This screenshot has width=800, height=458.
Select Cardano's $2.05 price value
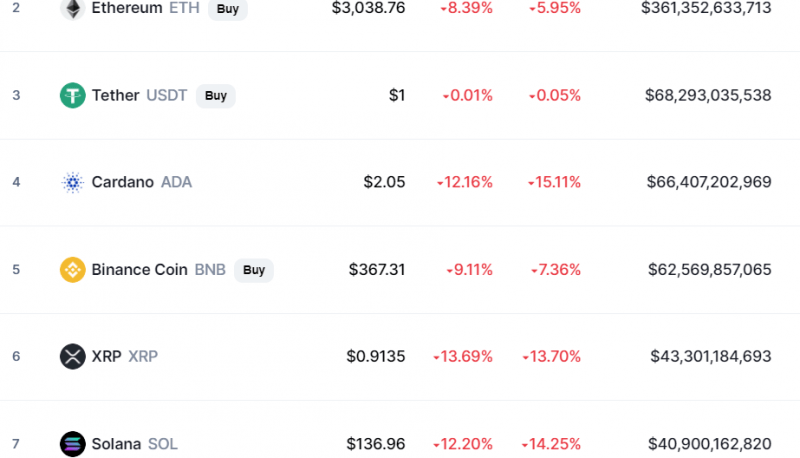pyautogui.click(x=384, y=182)
